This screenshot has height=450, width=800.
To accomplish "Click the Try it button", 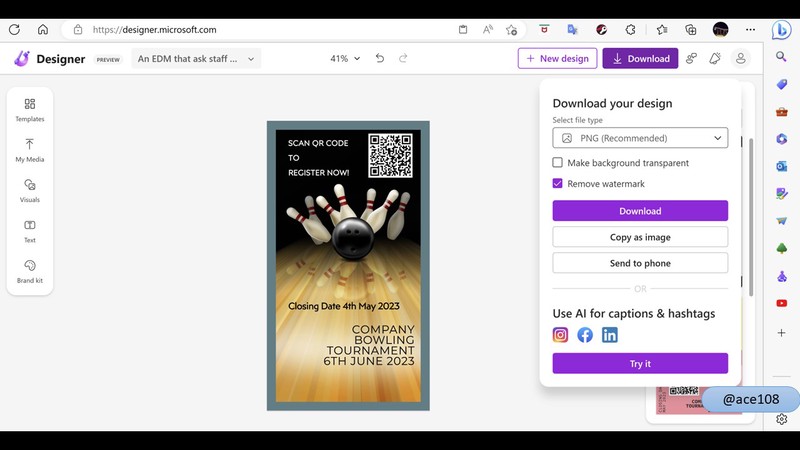I will click(640, 363).
